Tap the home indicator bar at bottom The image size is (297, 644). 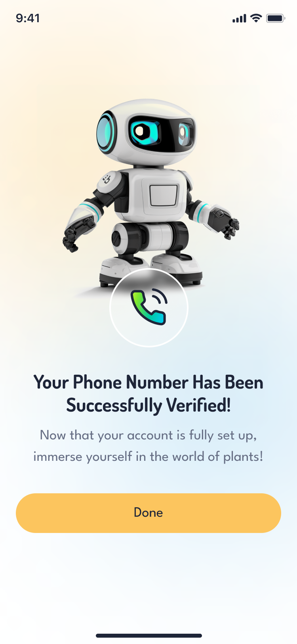[x=149, y=636]
